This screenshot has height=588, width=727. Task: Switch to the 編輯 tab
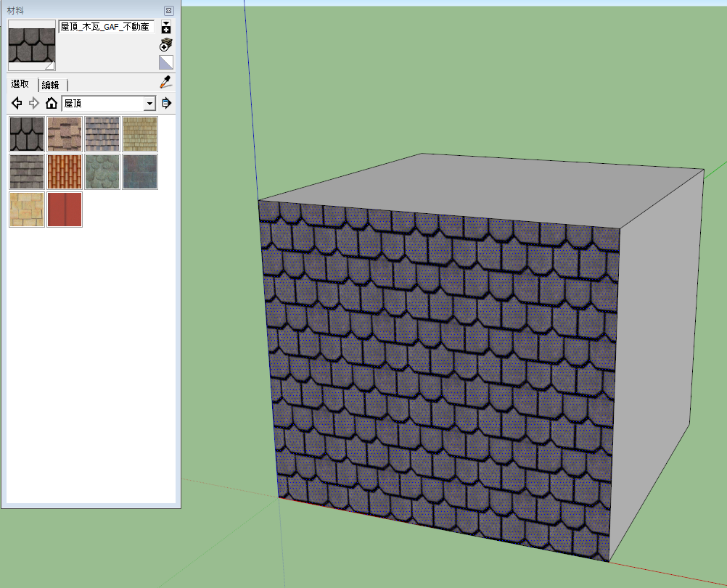[x=51, y=86]
